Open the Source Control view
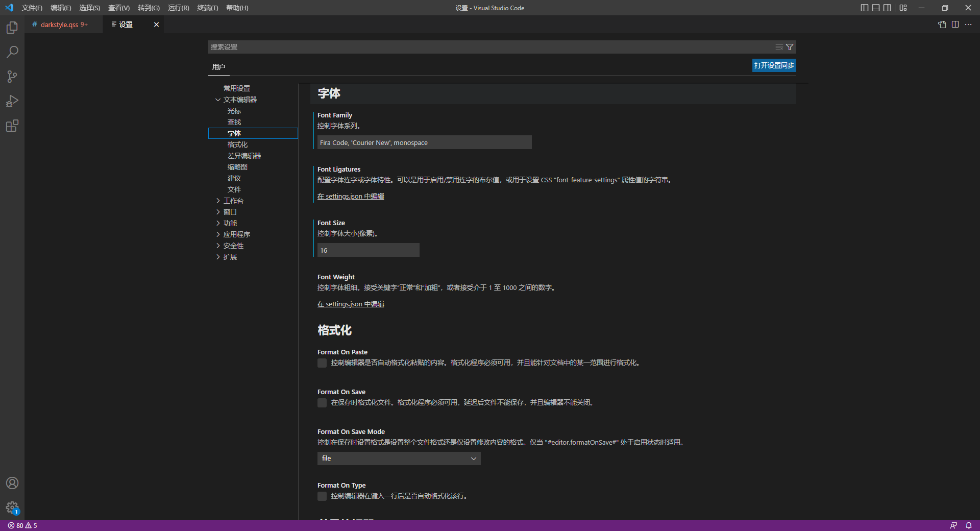This screenshot has height=531, width=980. point(12,77)
